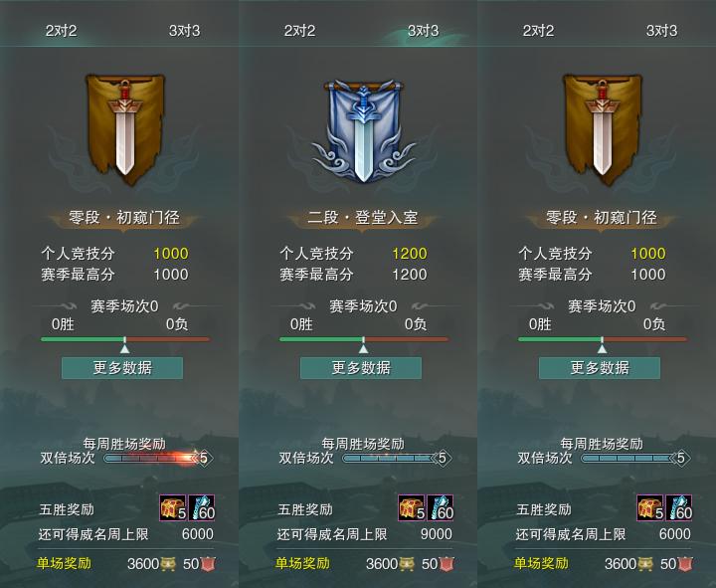Click the treasure chest reward in right panel
The height and width of the screenshot is (588, 716).
[x=650, y=507]
